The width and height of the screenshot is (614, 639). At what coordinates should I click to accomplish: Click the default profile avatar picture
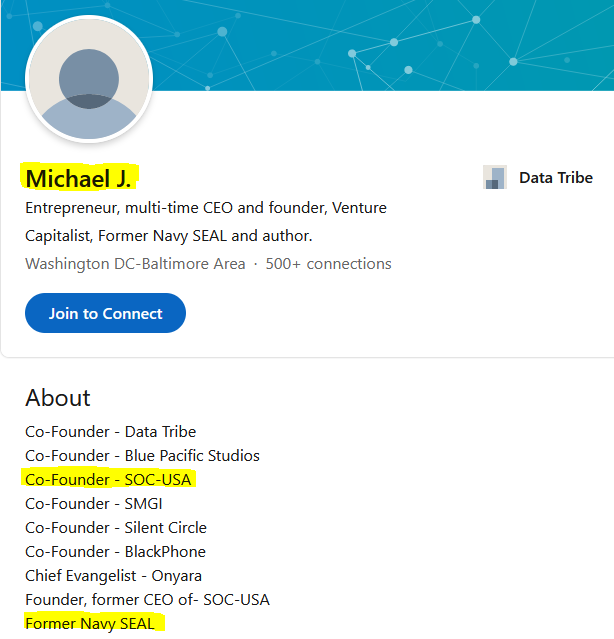(x=89, y=79)
